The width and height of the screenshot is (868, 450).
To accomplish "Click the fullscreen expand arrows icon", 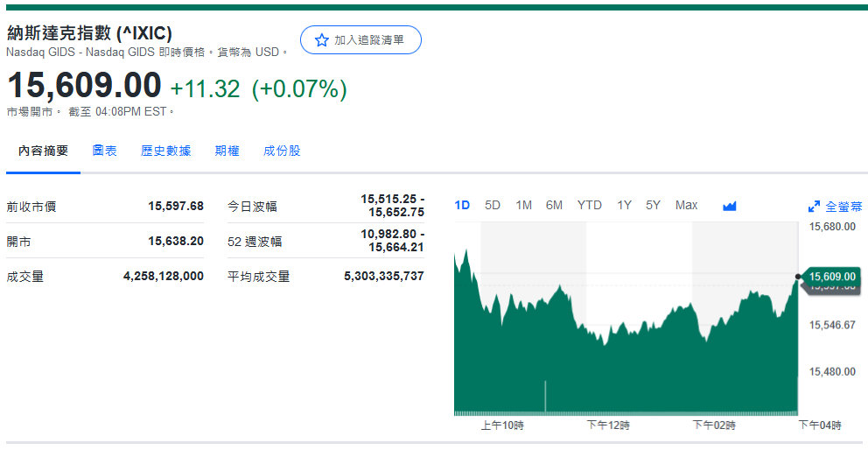I will tap(814, 207).
